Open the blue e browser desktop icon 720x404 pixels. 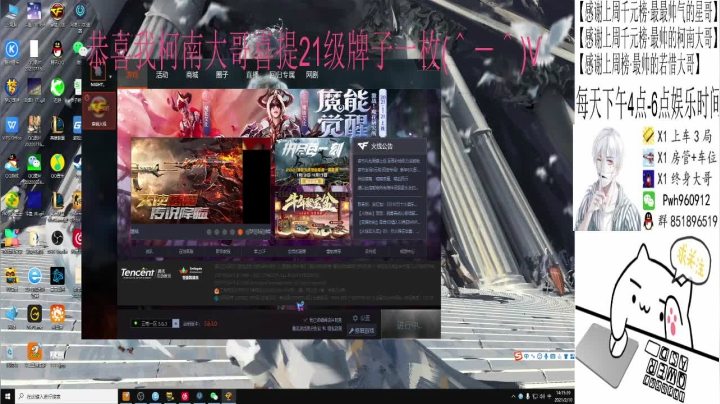coord(34,276)
